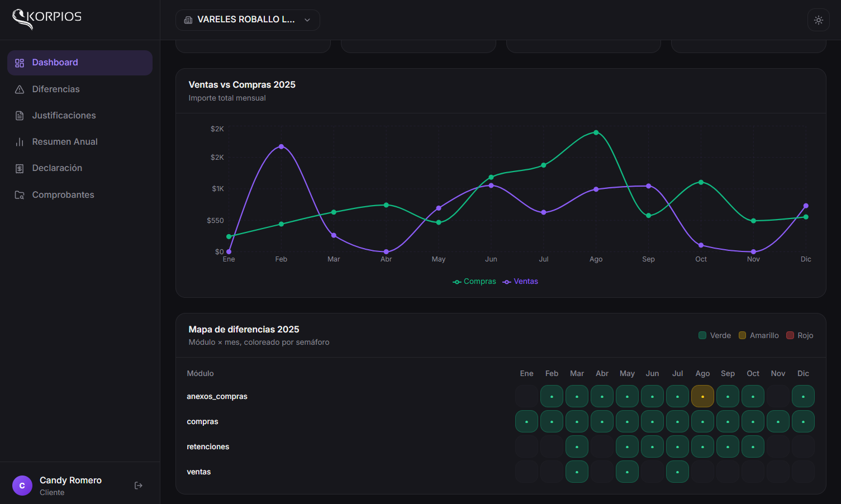Open Diferencias via its warning triangle icon
The width and height of the screenshot is (841, 504).
20,89
